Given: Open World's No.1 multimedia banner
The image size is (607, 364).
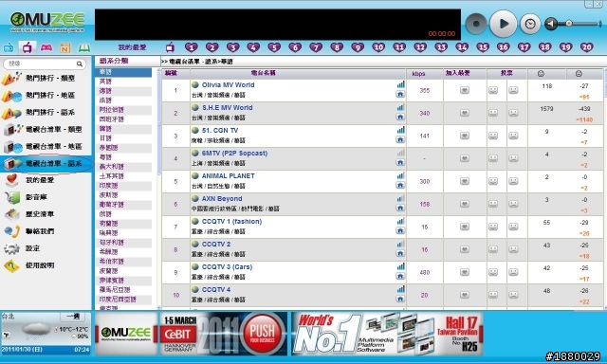Looking at the screenshot, I should click(x=387, y=334).
